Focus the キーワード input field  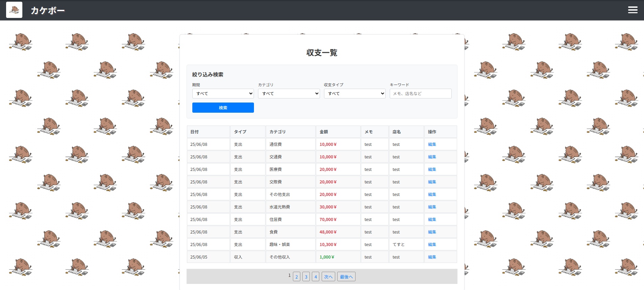coord(421,93)
